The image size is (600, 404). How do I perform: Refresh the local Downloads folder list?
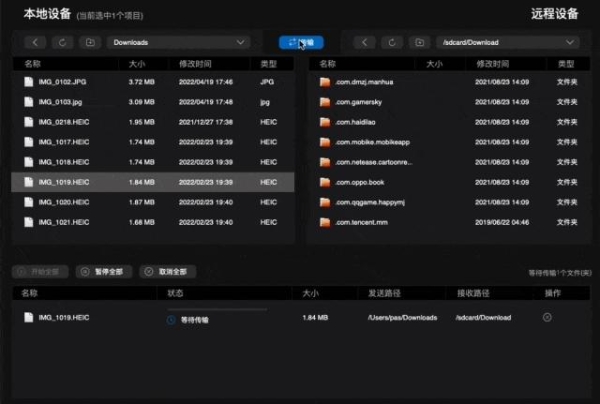click(x=62, y=42)
